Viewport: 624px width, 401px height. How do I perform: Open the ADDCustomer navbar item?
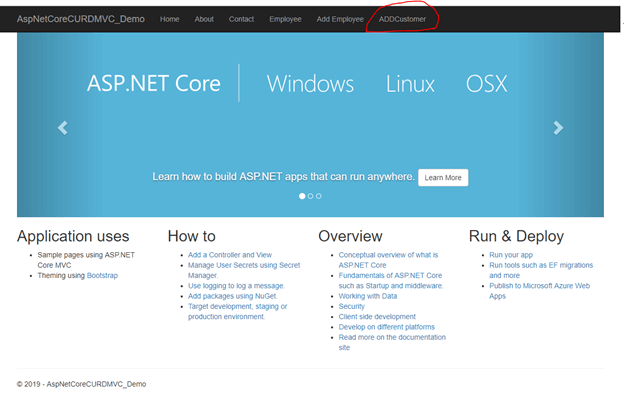coord(402,19)
